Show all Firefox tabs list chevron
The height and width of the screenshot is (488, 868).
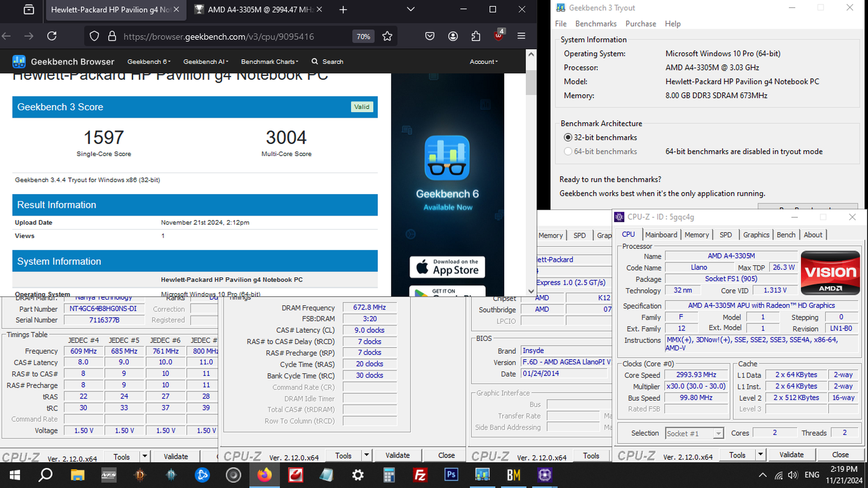[410, 9]
